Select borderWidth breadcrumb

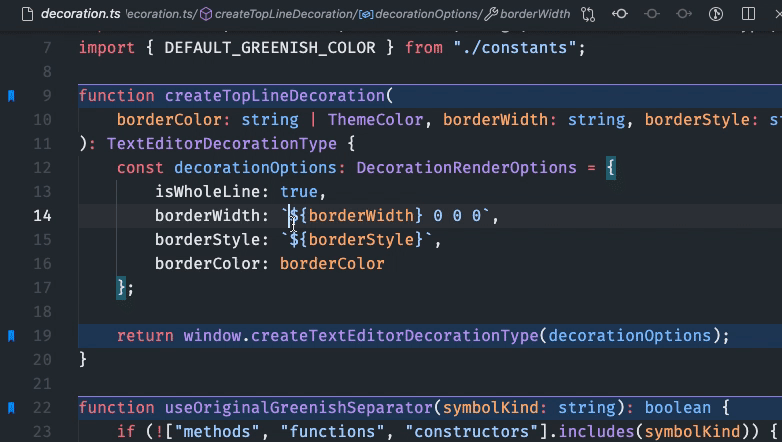[535, 14]
